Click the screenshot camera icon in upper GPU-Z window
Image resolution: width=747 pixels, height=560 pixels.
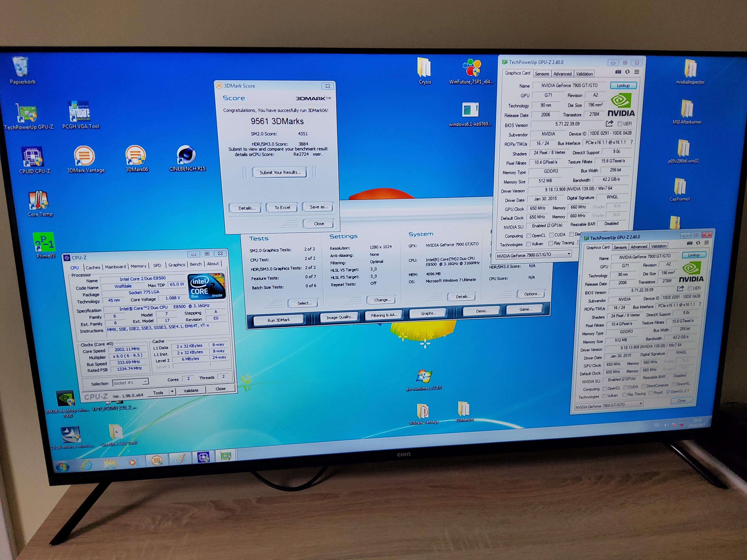pyautogui.click(x=618, y=72)
